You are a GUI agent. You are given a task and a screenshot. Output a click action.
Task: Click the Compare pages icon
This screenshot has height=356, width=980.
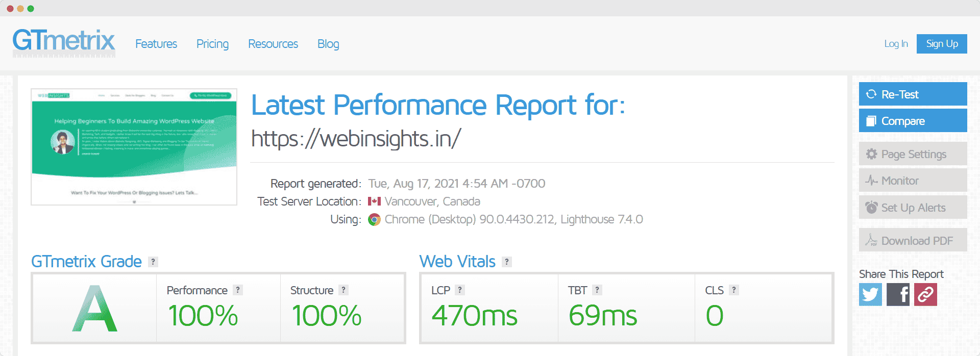pyautogui.click(x=871, y=121)
